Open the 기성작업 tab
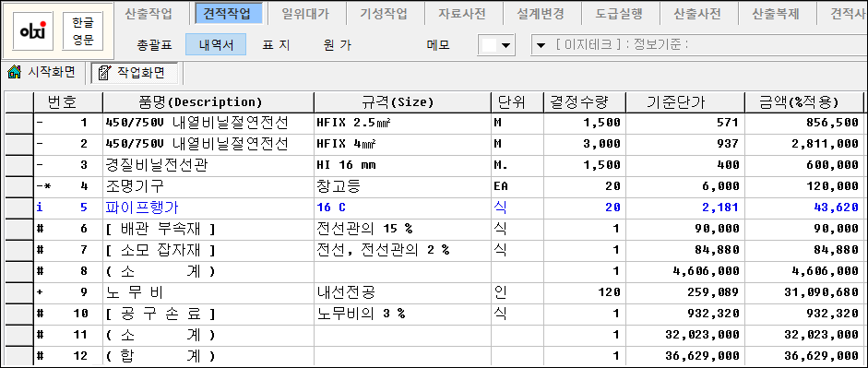Screen dimensions: 868x368 point(384,14)
